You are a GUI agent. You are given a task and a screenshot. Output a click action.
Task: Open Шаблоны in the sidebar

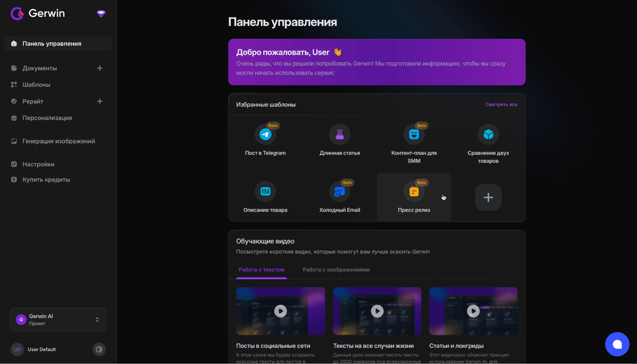[x=36, y=85]
